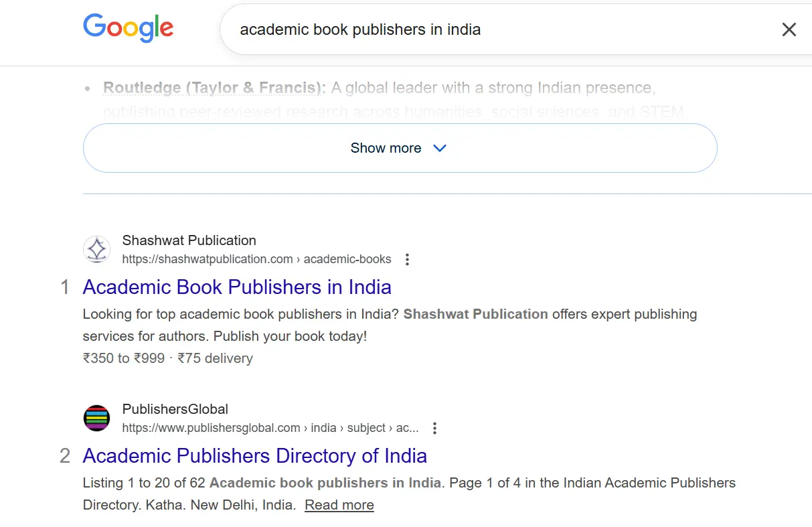Click the publishersglobal.com URL breadcrumb
812x527 pixels.
270,428
